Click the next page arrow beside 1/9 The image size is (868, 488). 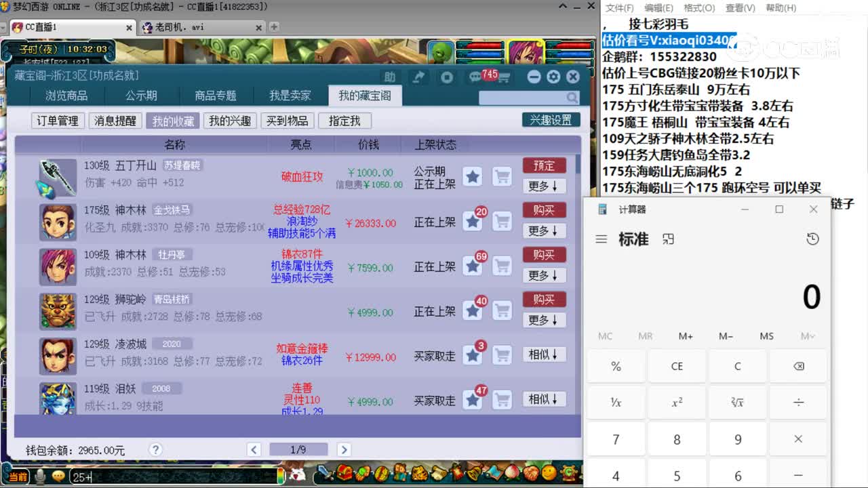[344, 449]
